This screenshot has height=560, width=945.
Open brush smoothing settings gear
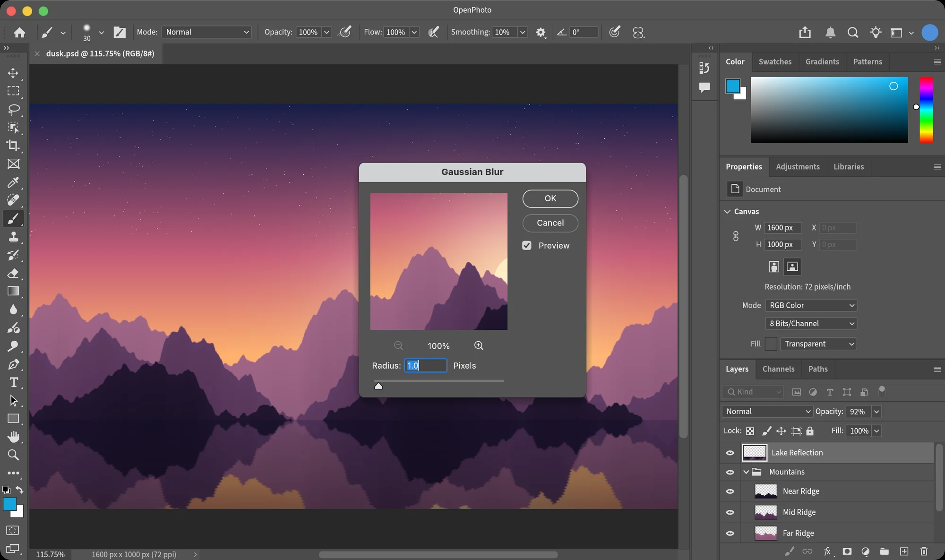[x=541, y=32]
